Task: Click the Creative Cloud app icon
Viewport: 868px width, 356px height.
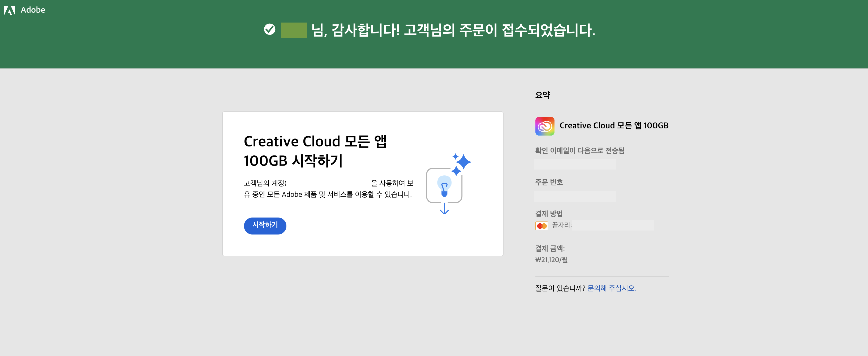Action: tap(544, 126)
